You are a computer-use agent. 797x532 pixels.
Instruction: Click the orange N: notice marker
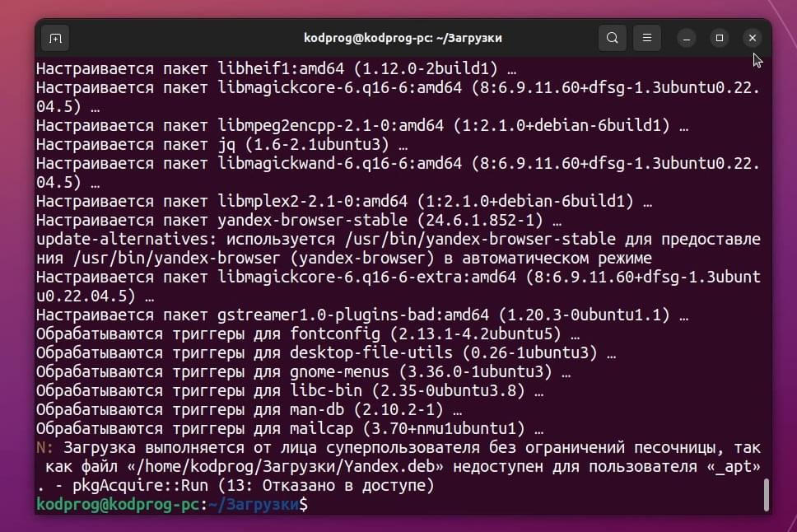tap(44, 447)
